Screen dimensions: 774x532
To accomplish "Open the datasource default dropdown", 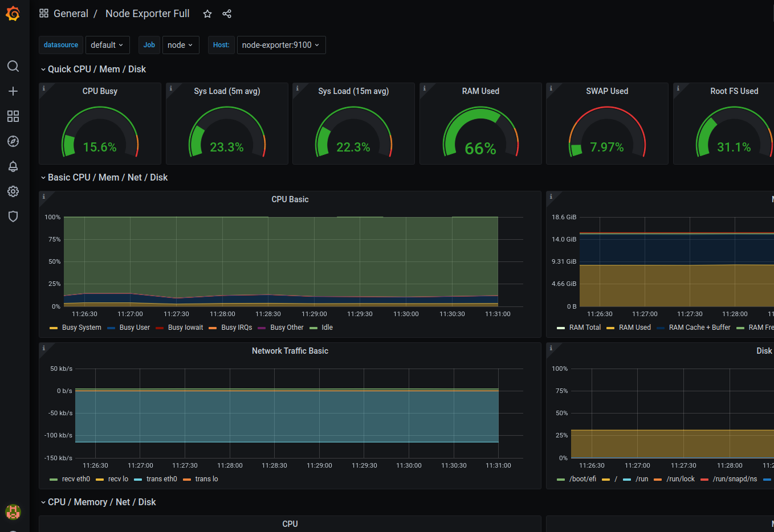I will click(x=108, y=45).
